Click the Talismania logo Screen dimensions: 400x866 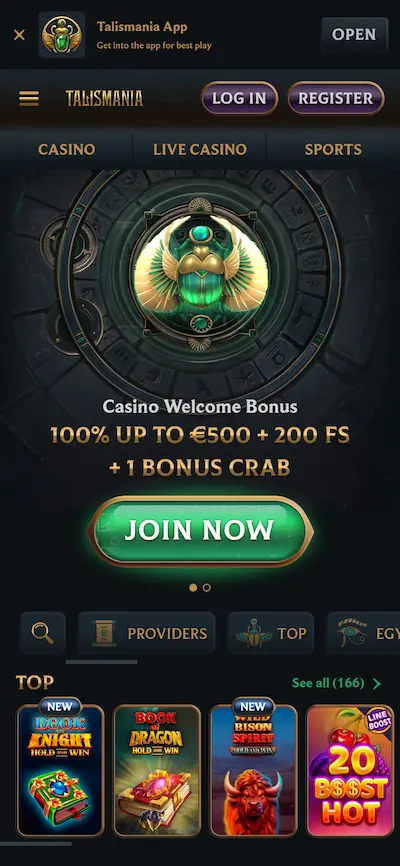coord(104,98)
